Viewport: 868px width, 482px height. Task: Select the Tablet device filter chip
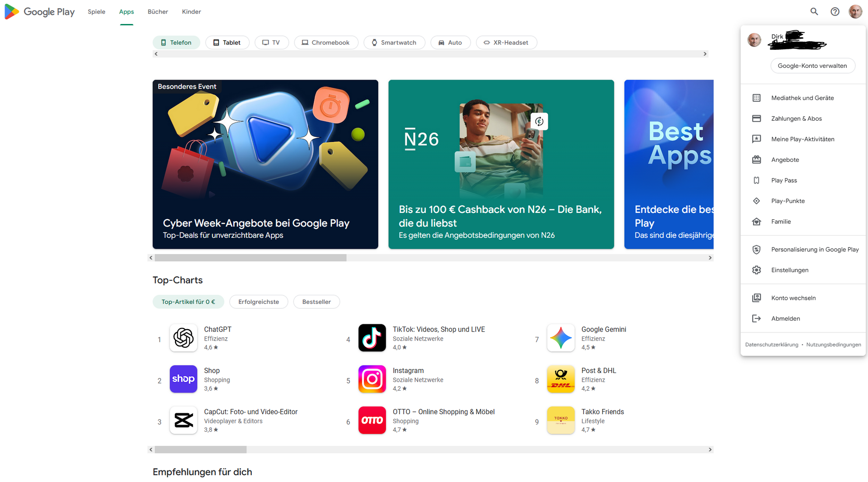tap(227, 43)
